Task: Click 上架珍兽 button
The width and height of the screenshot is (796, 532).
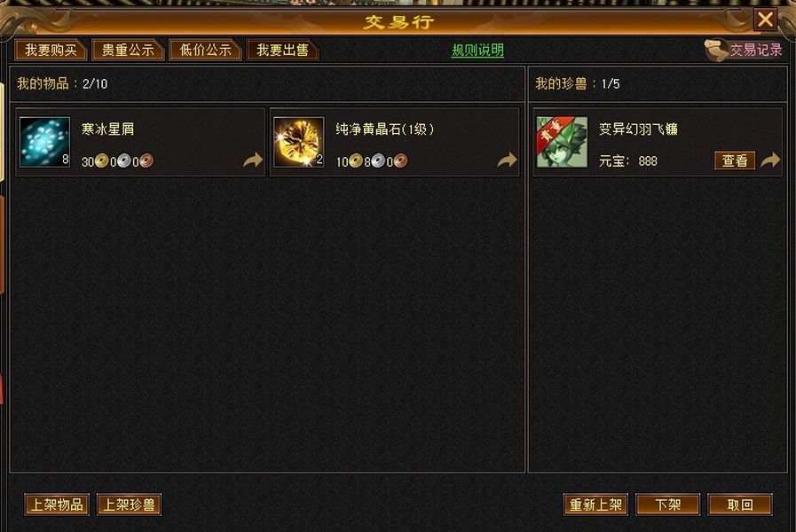Action: click(x=129, y=505)
